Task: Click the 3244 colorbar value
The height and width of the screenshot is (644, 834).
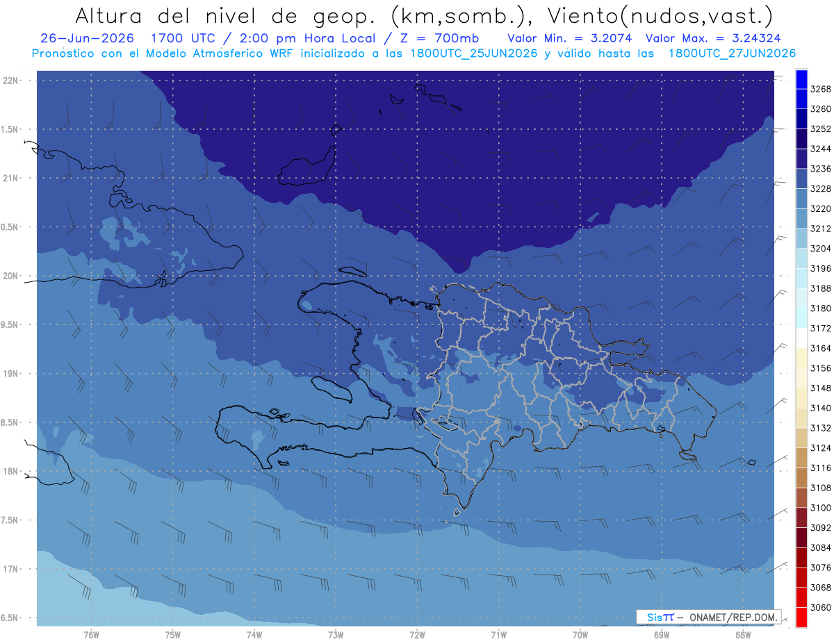Action: click(821, 149)
